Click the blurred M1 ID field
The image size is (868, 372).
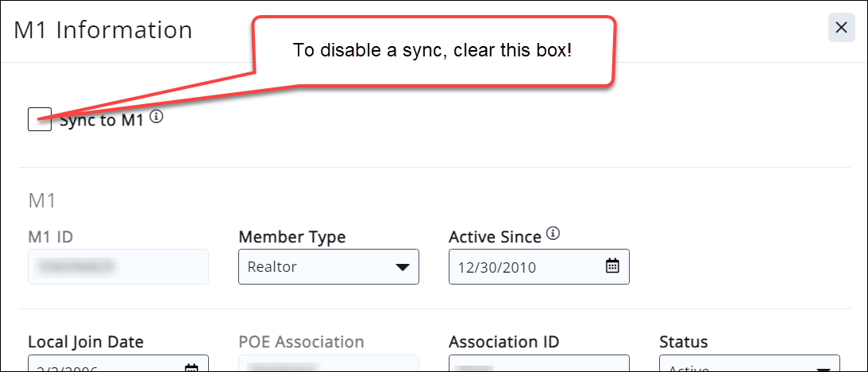(118, 266)
